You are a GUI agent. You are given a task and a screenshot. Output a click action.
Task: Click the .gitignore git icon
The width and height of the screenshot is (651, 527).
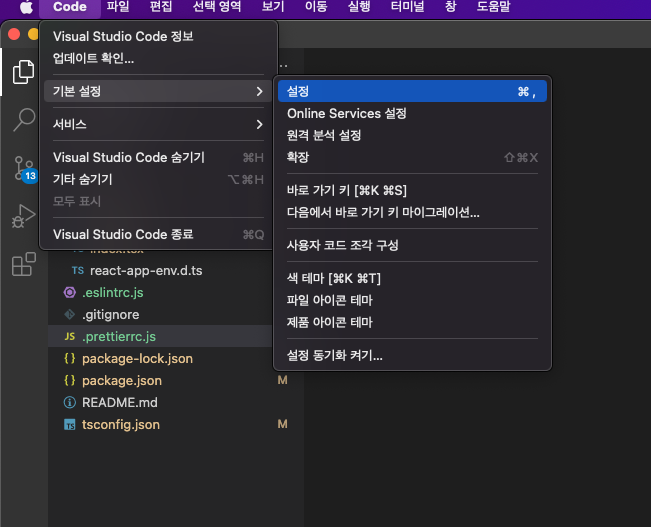point(70,315)
